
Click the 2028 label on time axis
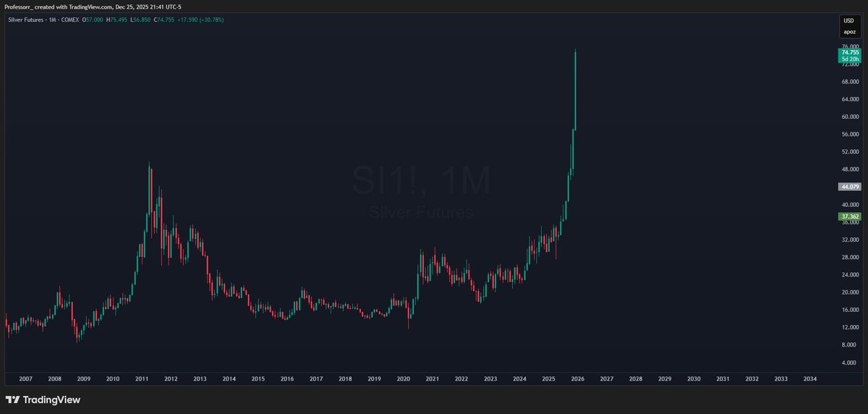(x=636, y=379)
